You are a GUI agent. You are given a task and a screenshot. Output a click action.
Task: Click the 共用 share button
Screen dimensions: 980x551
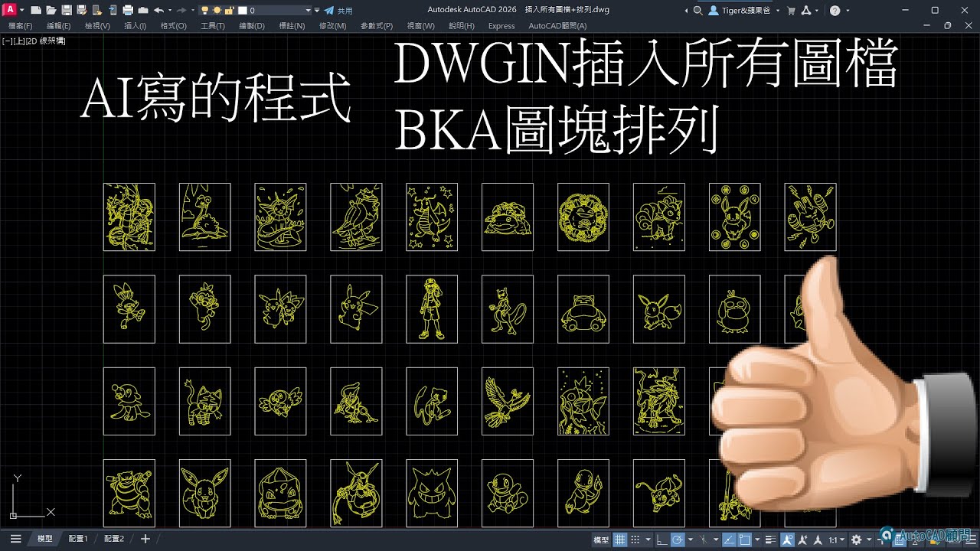(338, 11)
